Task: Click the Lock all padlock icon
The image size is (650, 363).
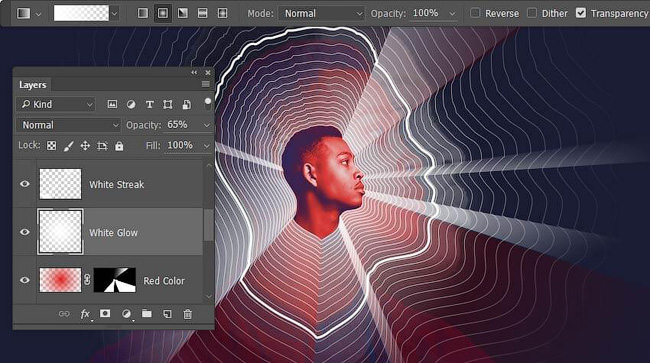Action: point(119,146)
